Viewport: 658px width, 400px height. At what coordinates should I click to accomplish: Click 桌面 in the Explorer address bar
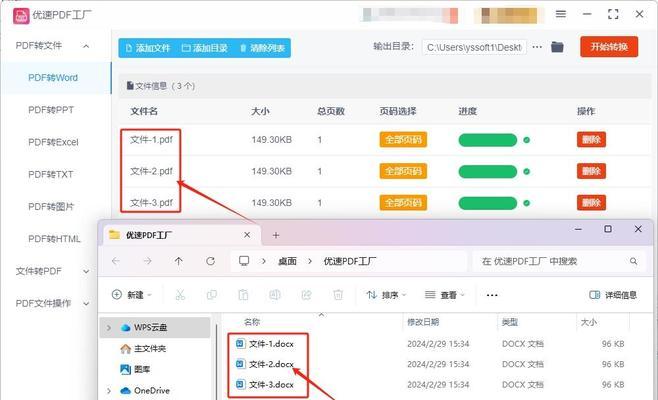tap(287, 261)
